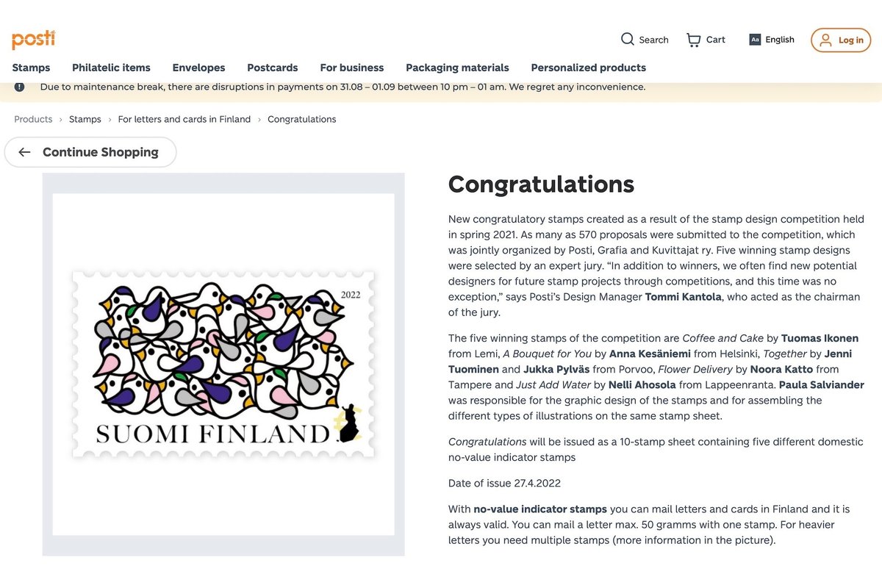Click the Congratulations stamp image

point(223,364)
